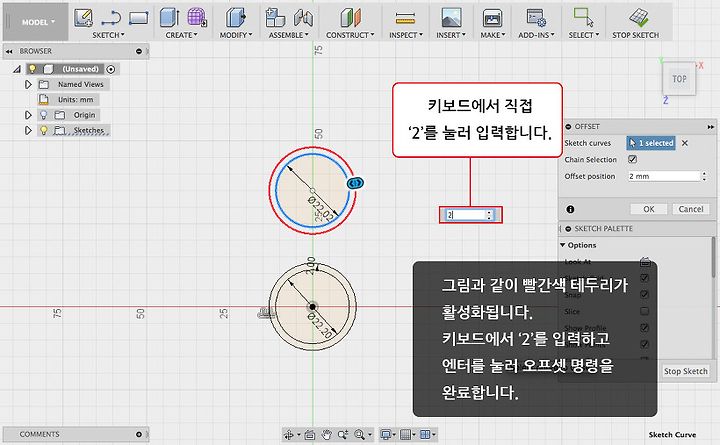Image resolution: width=720 pixels, height=445 pixels.
Task: Click the Joint icon in the ASSEMBLE group
Action: pyautogui.click(x=303, y=18)
